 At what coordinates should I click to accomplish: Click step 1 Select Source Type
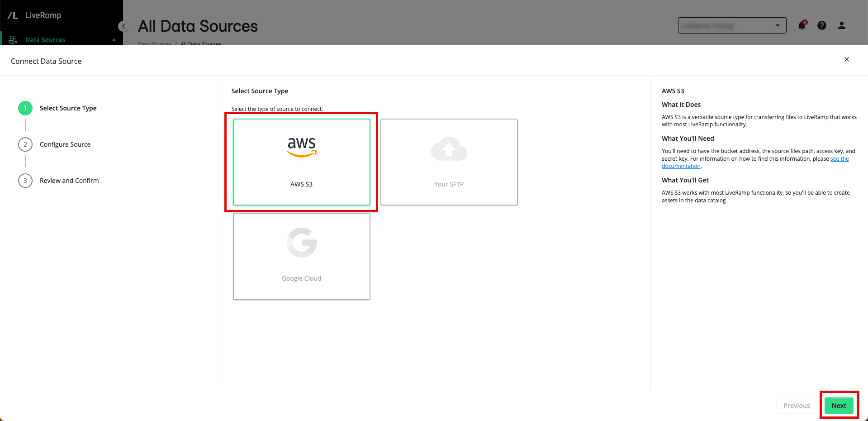57,108
